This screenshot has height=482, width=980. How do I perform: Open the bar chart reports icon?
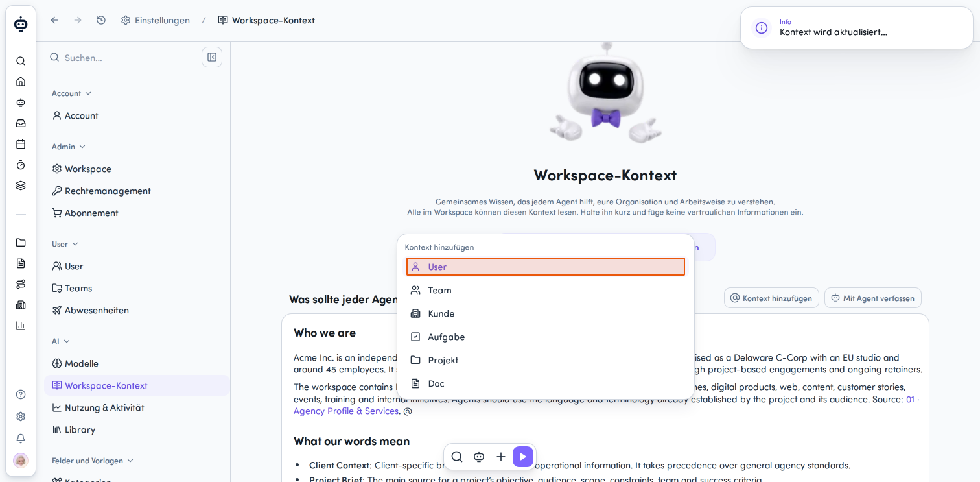click(21, 326)
